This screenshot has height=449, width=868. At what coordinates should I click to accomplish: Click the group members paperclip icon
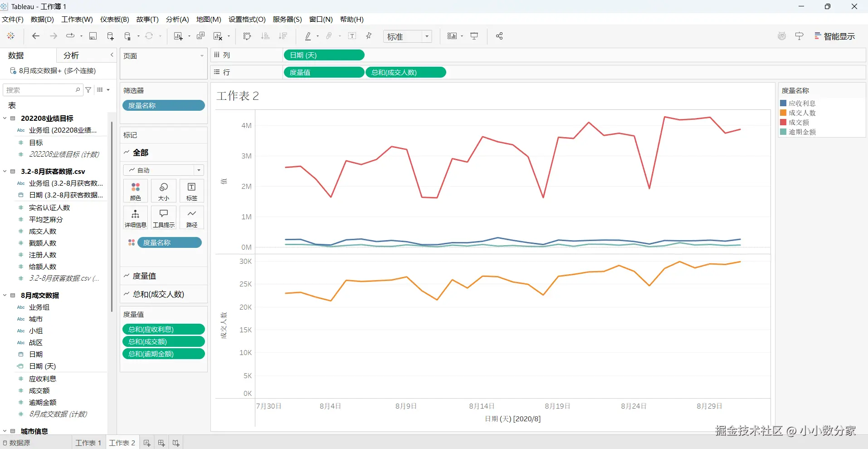click(x=329, y=36)
